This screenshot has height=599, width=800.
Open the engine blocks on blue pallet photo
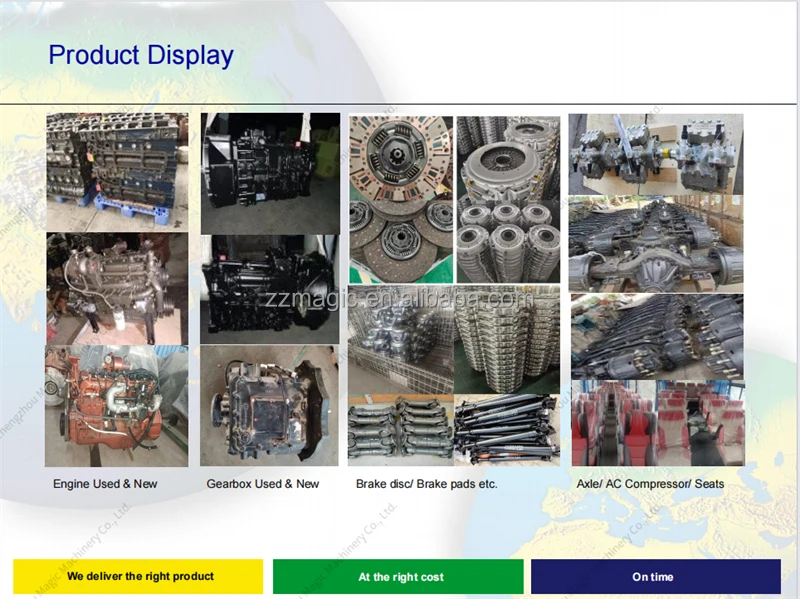tap(117, 171)
